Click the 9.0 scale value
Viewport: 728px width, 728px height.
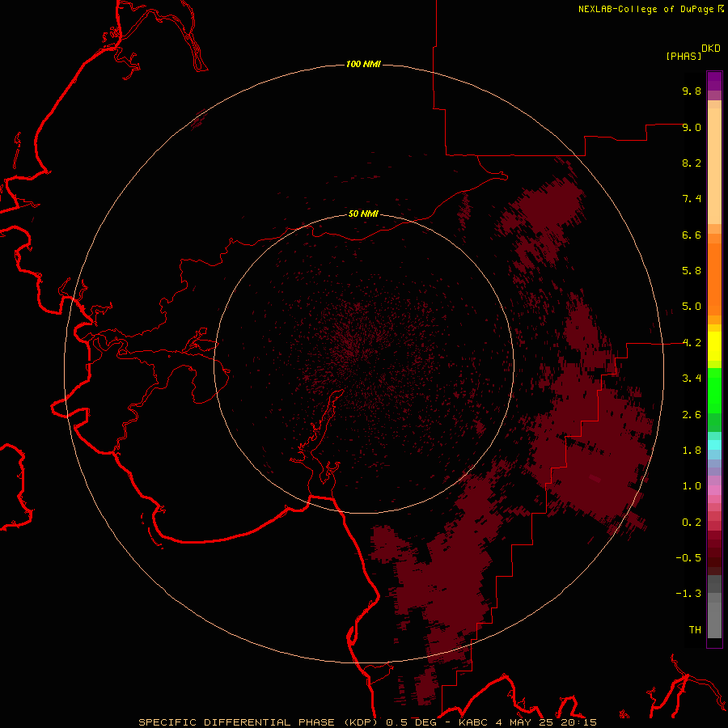click(692, 127)
